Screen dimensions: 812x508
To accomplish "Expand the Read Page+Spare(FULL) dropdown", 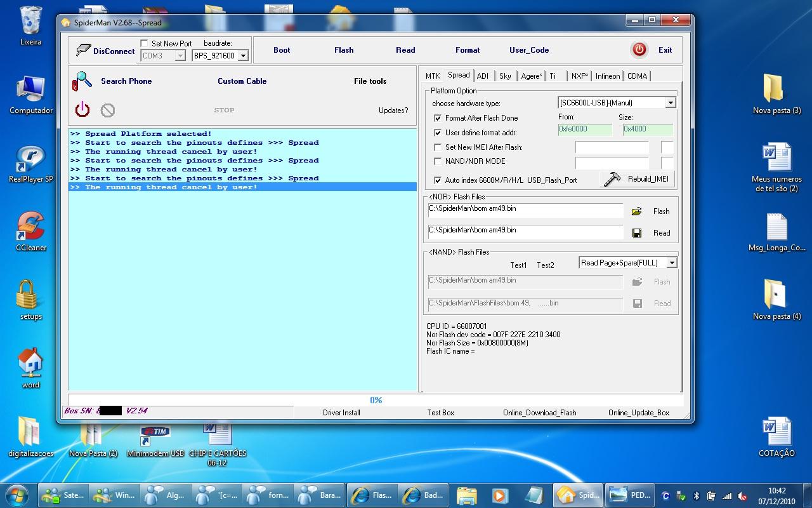I will coord(672,263).
